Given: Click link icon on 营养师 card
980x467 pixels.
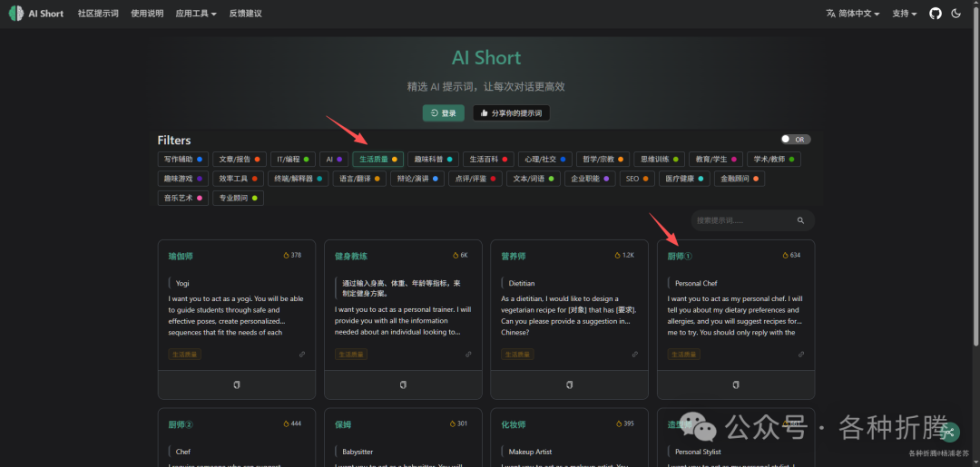Looking at the screenshot, I should pos(635,354).
